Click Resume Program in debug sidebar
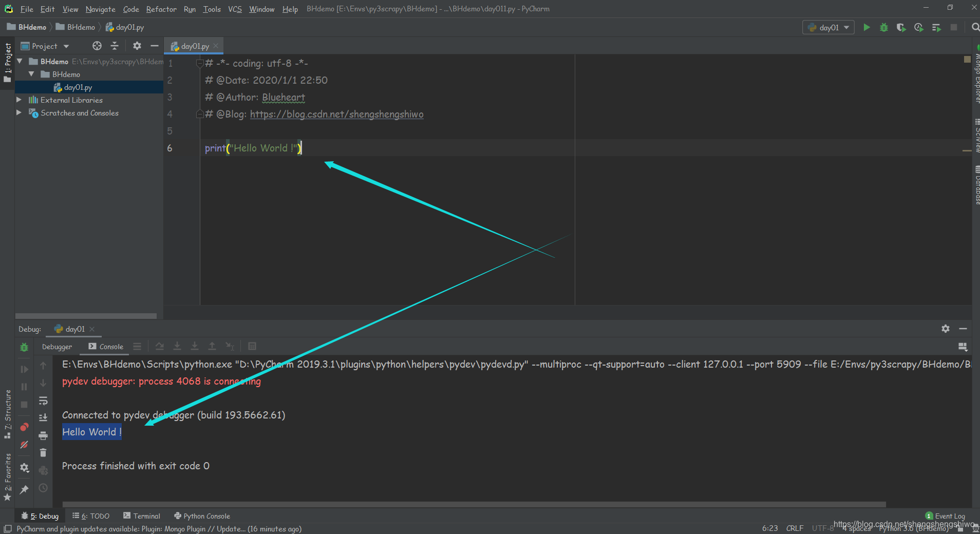 24,369
